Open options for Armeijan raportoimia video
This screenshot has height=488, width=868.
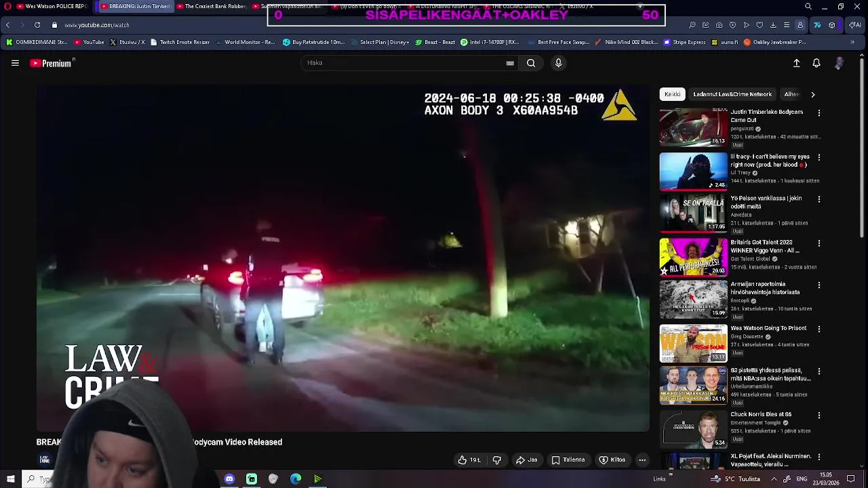[819, 285]
